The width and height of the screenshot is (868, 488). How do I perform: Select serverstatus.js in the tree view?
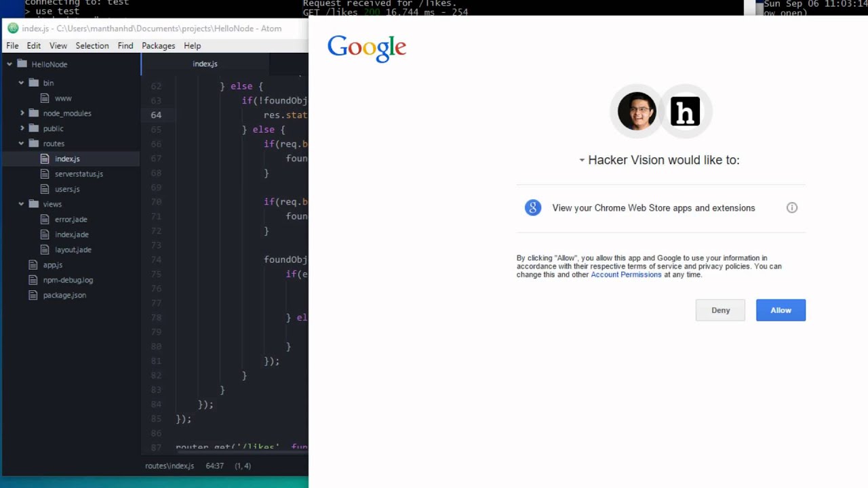79,174
